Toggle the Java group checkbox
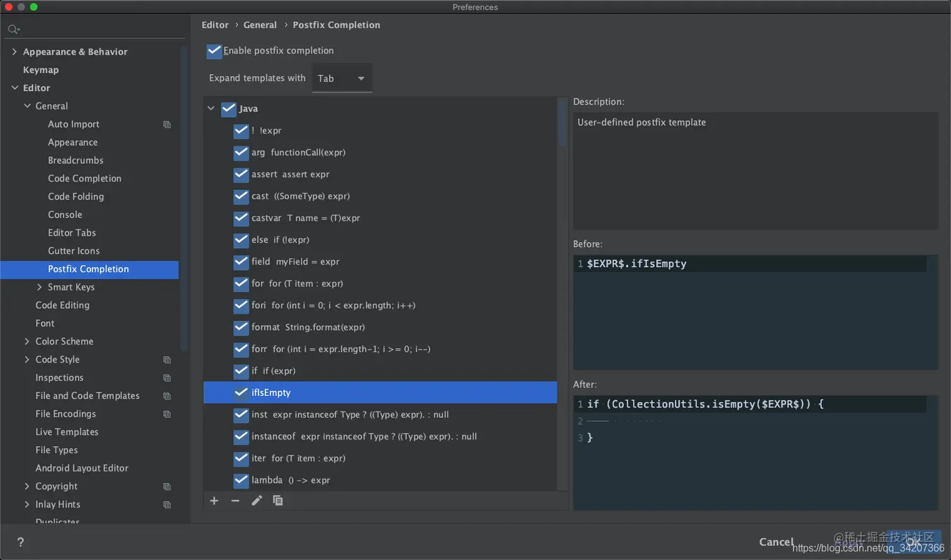Screen dimensions: 951x560 (228, 109)
